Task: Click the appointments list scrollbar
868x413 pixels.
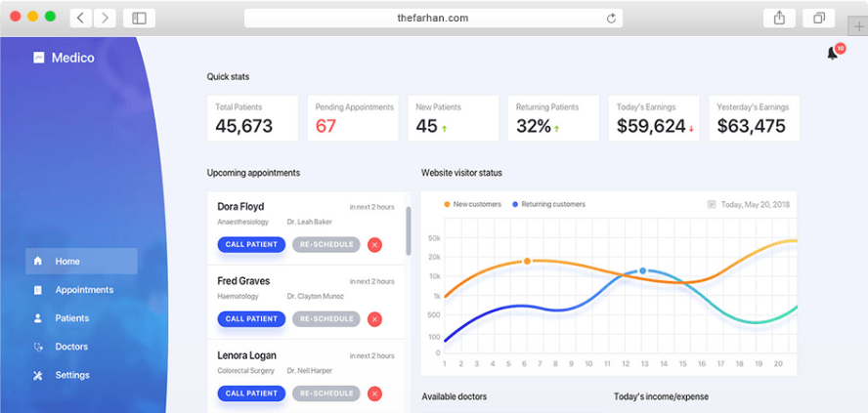Action: [x=408, y=231]
